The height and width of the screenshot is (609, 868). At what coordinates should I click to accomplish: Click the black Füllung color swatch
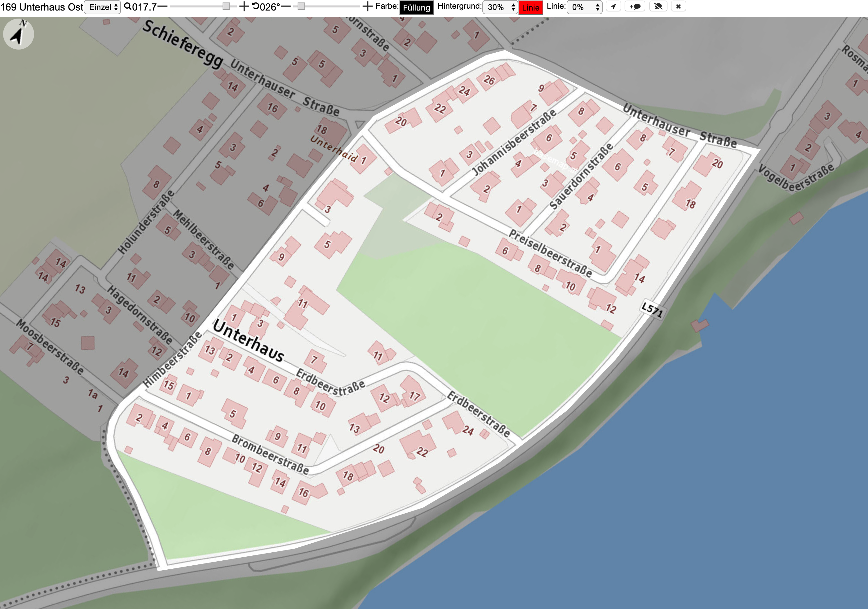point(417,7)
